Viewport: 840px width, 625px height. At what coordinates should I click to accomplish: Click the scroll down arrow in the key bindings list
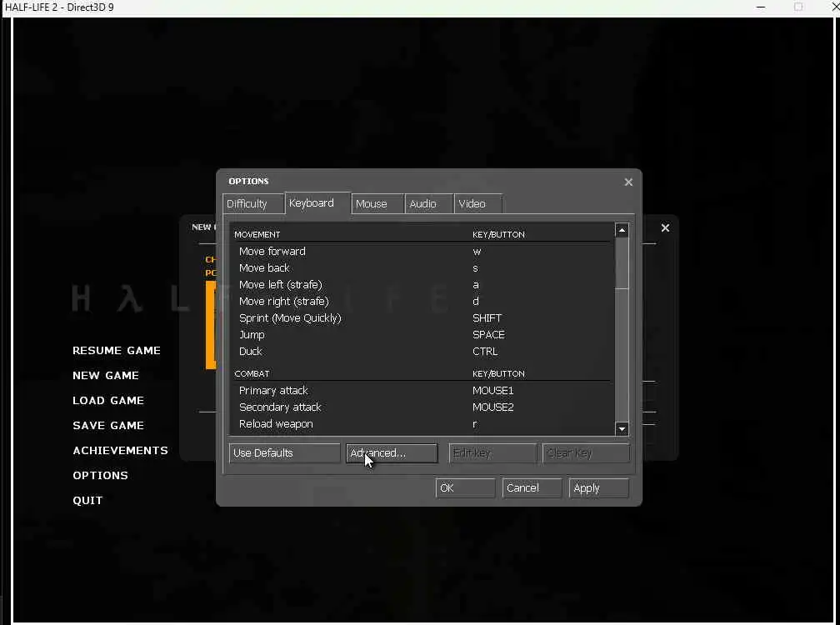622,428
